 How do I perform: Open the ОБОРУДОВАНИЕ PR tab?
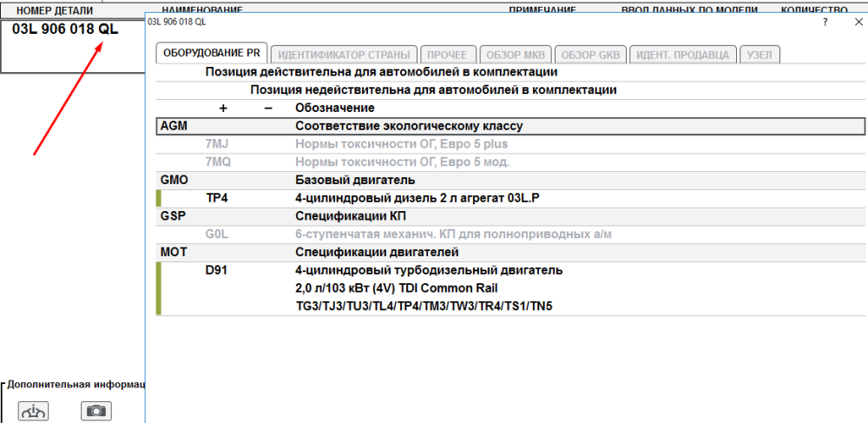click(x=211, y=54)
